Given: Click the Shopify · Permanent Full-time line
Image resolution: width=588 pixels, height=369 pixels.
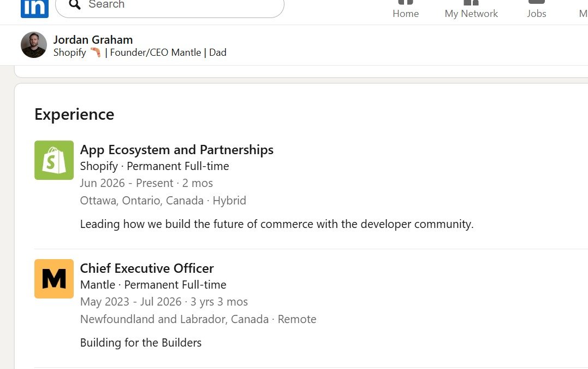Looking at the screenshot, I should [155, 166].
